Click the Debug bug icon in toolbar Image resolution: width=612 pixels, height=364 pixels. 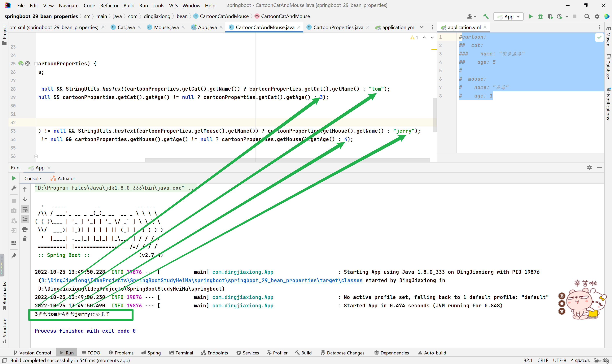click(540, 16)
